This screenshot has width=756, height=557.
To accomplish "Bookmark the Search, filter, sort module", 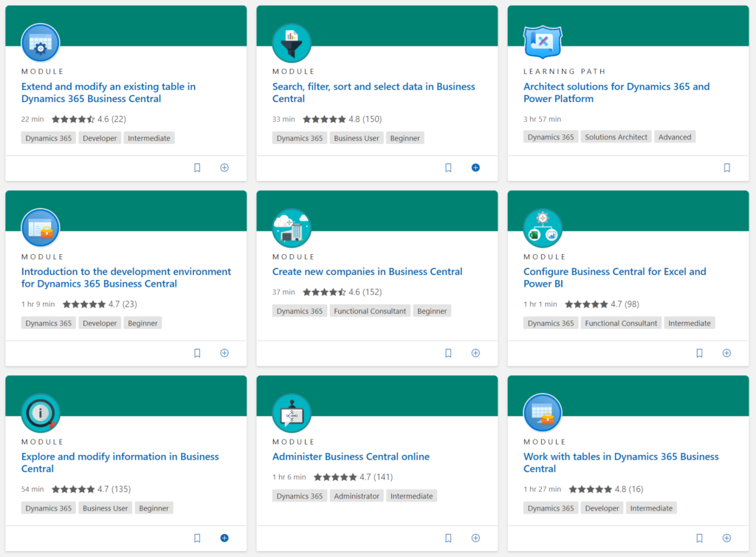I will tap(448, 168).
